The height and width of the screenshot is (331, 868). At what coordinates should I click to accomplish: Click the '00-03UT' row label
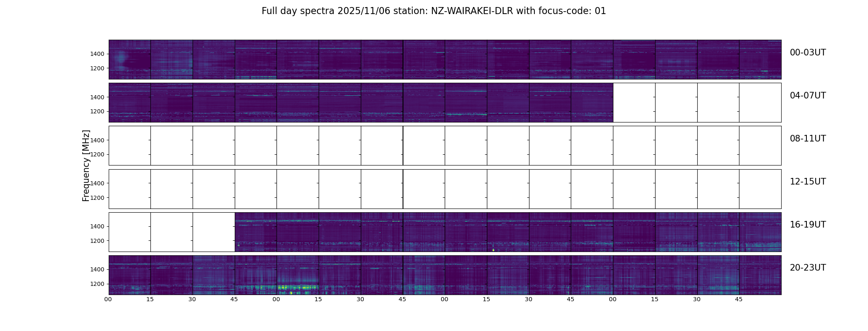pyautogui.click(x=808, y=53)
